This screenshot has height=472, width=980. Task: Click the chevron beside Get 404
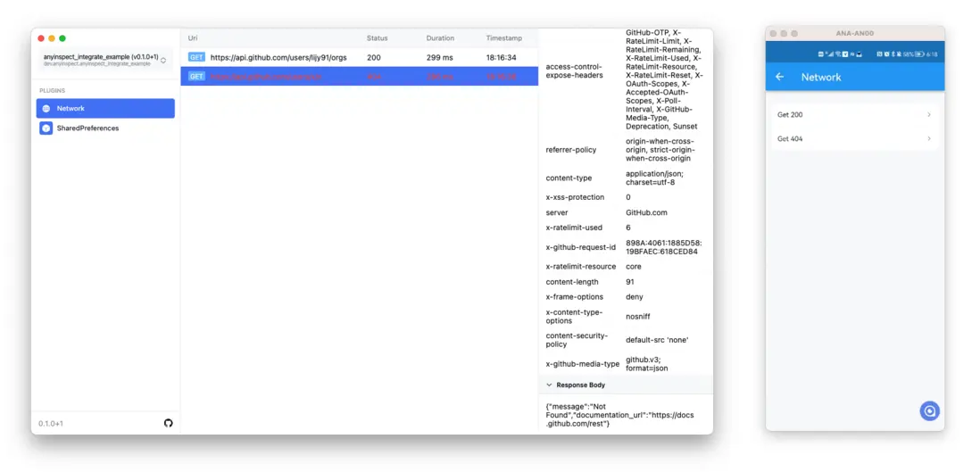tap(929, 139)
